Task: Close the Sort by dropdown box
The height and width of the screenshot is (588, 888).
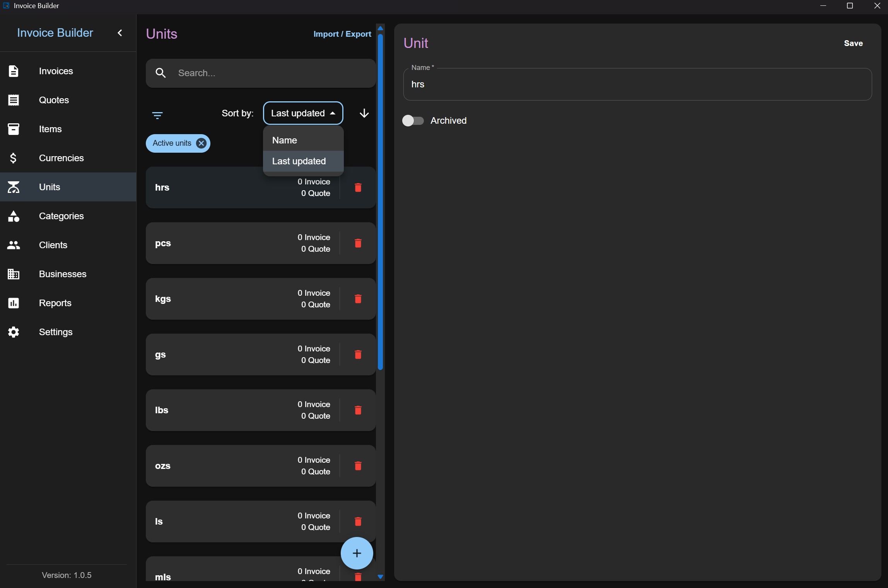Action: [303, 113]
